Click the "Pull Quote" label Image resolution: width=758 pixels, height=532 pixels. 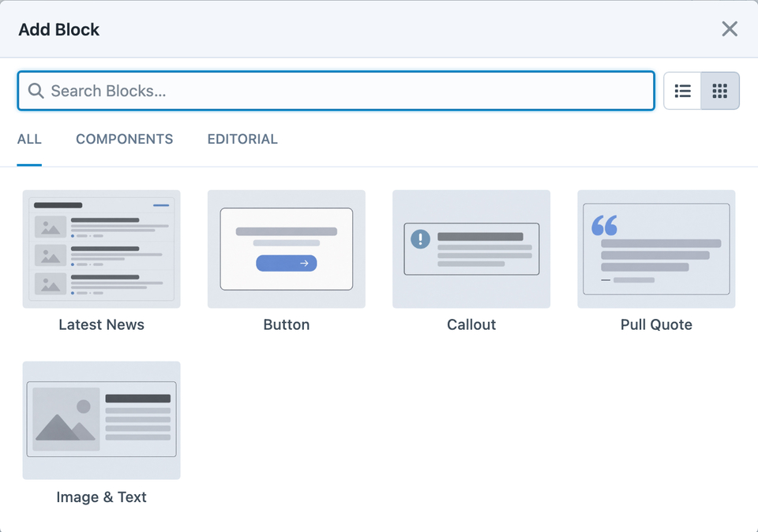656,324
